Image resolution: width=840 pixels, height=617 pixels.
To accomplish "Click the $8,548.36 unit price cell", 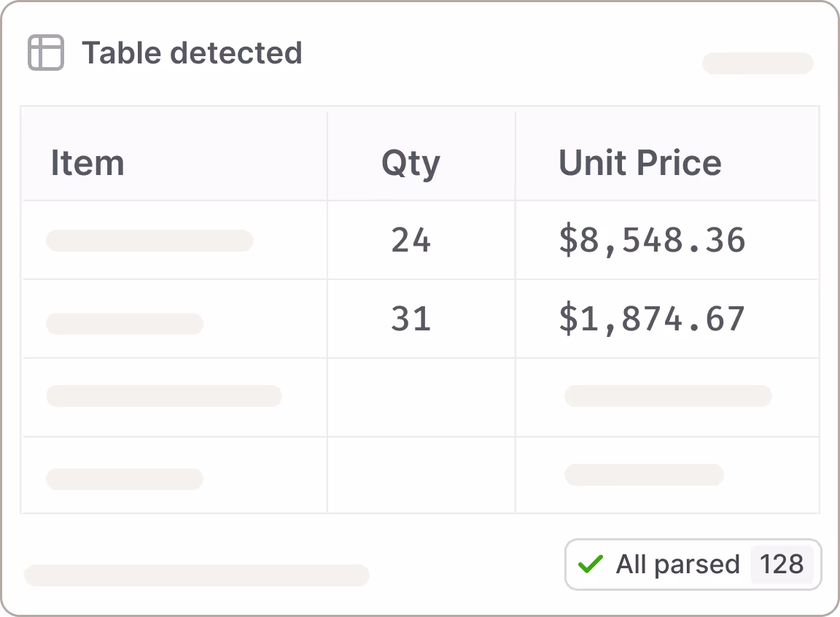I will [x=652, y=240].
